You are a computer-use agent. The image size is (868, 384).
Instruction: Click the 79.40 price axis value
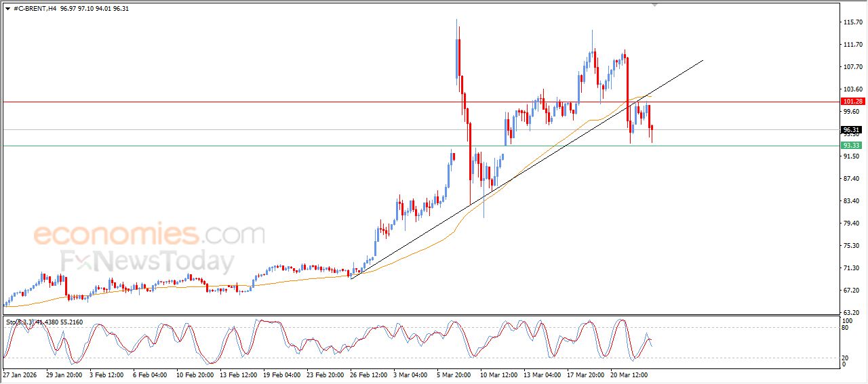(852, 223)
